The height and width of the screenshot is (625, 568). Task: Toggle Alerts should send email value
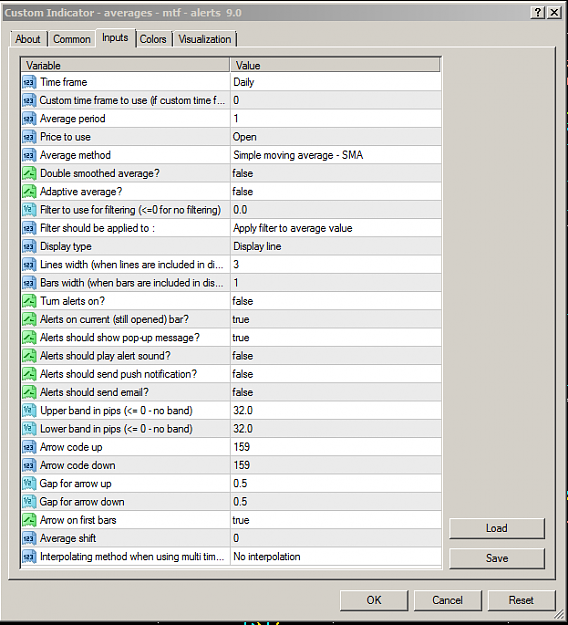click(336, 393)
